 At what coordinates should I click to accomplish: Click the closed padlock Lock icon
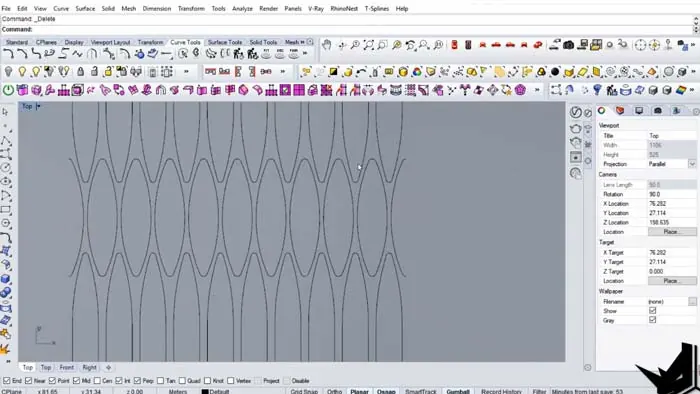80,71
